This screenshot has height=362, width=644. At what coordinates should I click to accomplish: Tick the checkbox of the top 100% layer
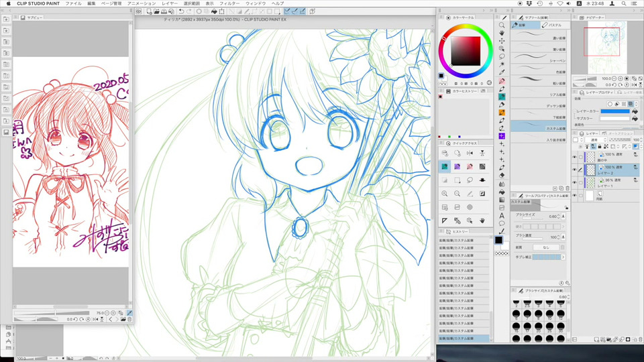point(581,157)
